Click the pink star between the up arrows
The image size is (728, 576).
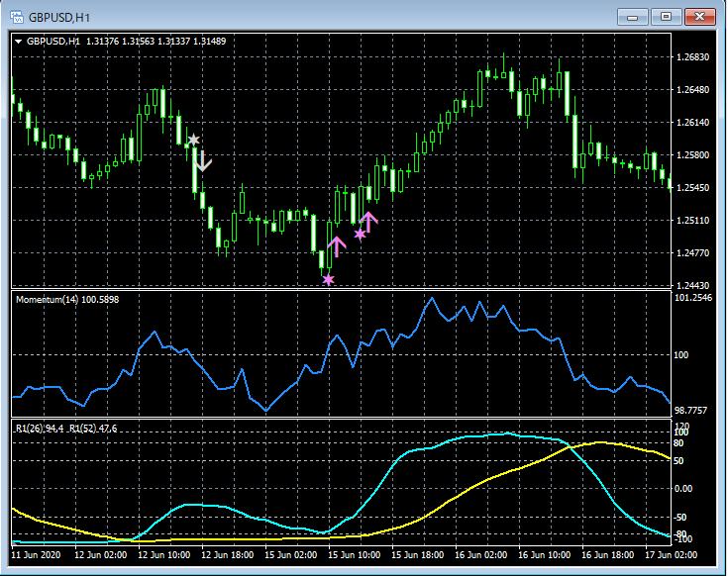360,235
